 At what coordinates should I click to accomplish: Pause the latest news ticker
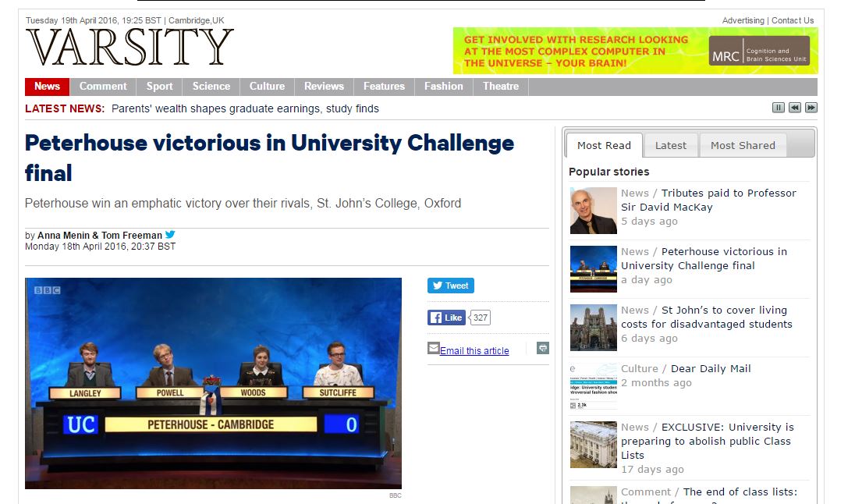(x=778, y=108)
